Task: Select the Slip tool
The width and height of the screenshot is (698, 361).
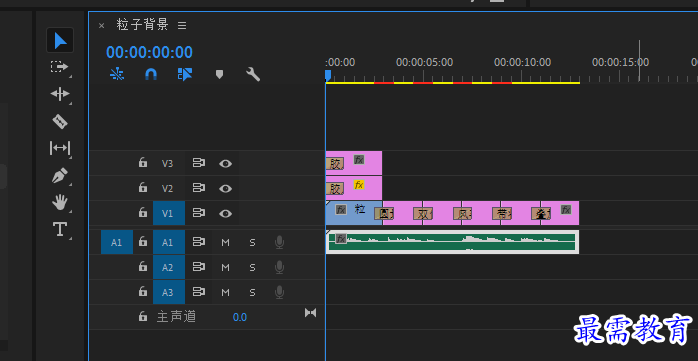Action: tap(60, 148)
